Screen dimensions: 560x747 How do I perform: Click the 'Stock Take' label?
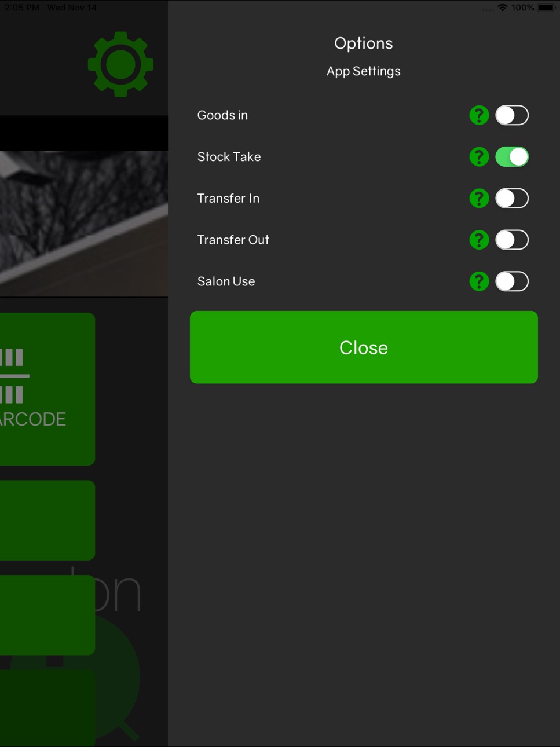click(229, 157)
